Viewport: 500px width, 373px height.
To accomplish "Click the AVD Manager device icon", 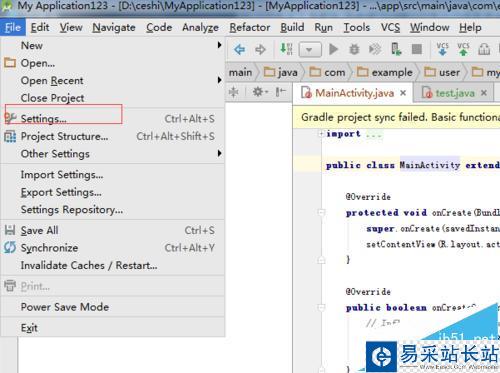I will (x=396, y=49).
